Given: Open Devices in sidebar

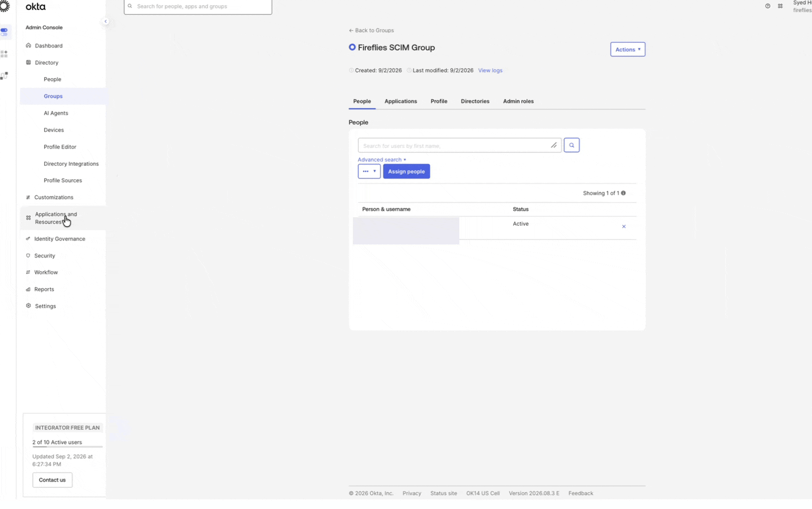Looking at the screenshot, I should coord(54,130).
